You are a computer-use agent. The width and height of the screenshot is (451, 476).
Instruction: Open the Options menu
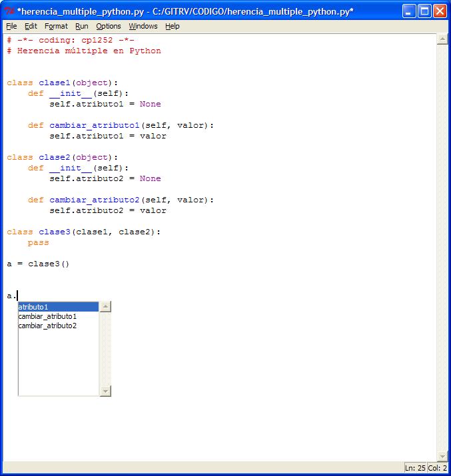(x=109, y=26)
